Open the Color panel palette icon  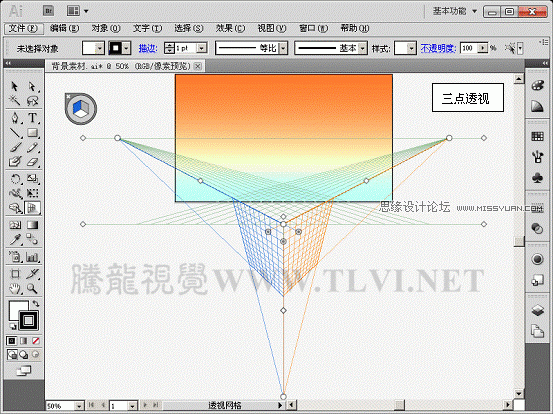[x=537, y=86]
